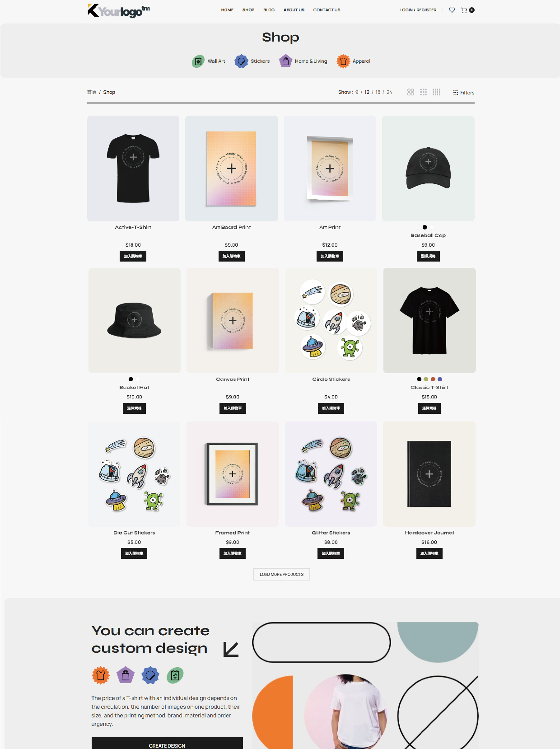The height and width of the screenshot is (749, 560).
Task: Go to the Blog menu item
Action: click(x=269, y=10)
